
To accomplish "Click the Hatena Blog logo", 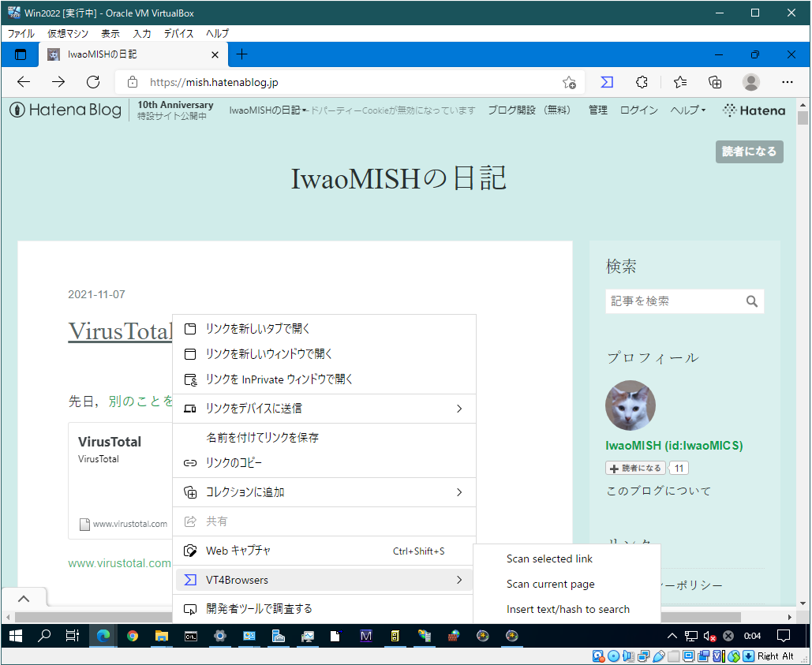I will (65, 110).
